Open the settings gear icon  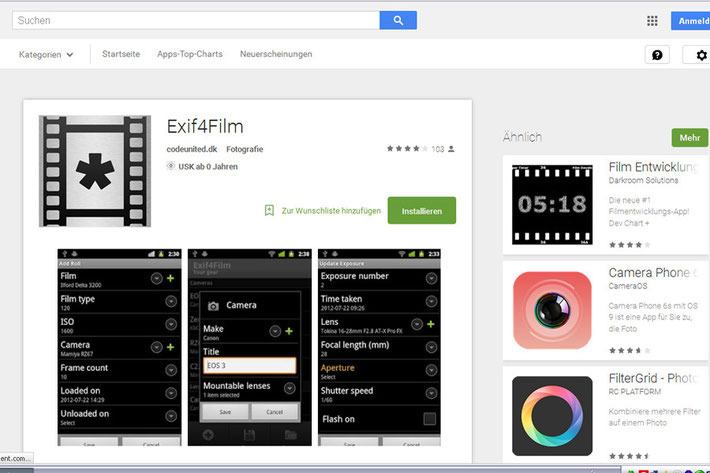(x=700, y=55)
